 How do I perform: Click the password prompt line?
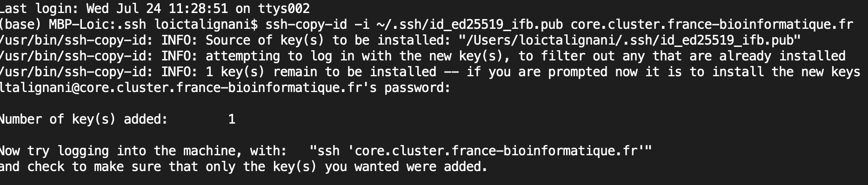point(225,88)
